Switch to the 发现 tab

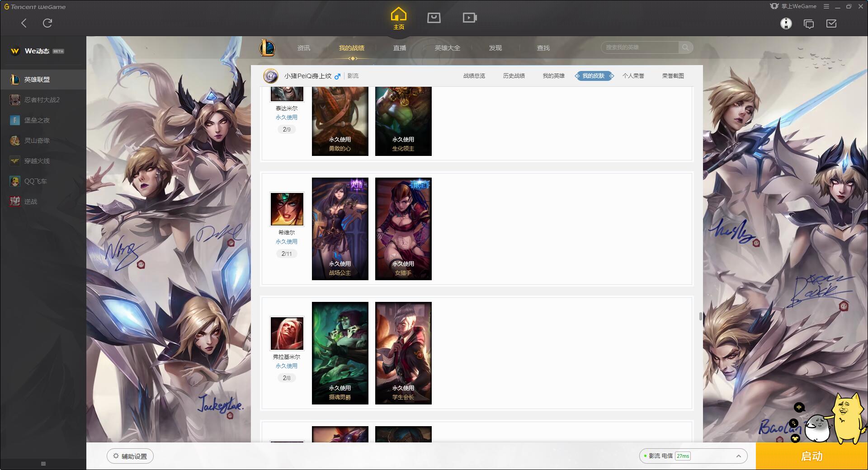(495, 48)
